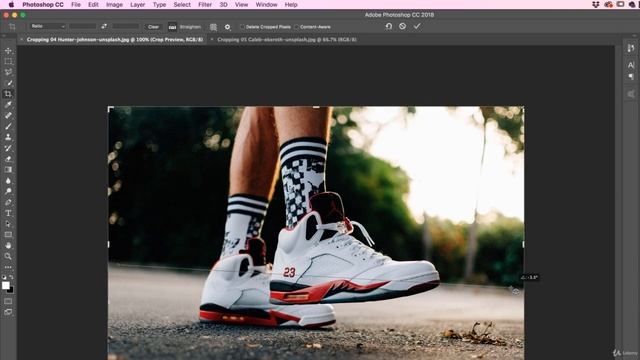
Task: Select the Healing Brush tool
Action: [x=8, y=116]
